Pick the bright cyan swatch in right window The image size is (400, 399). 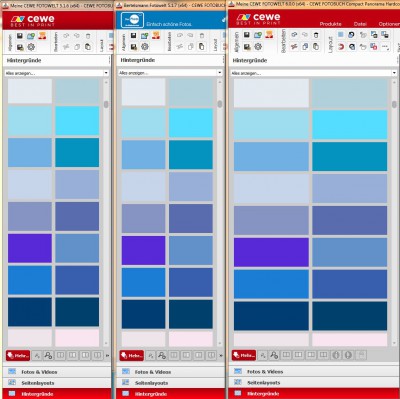350,125
